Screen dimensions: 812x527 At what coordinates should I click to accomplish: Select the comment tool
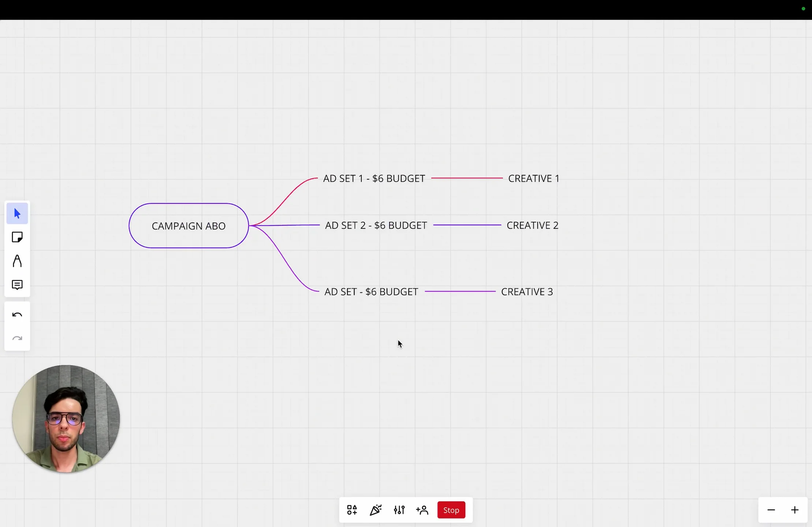point(17,285)
